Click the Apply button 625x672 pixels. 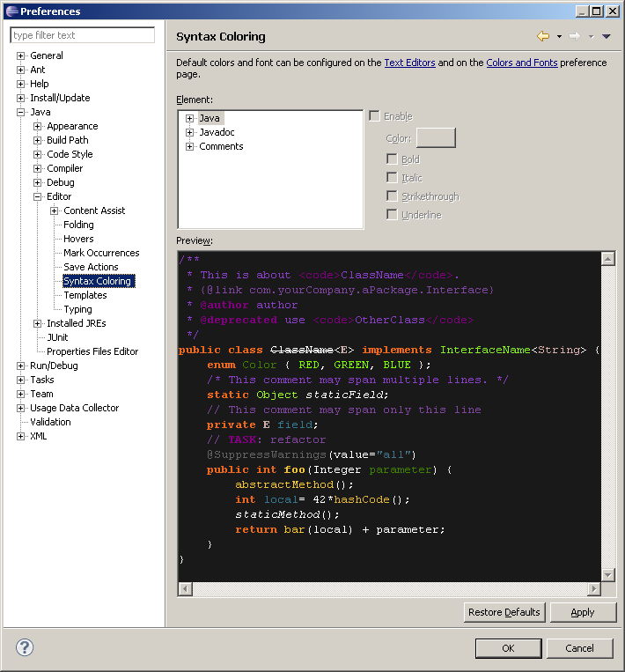[583, 612]
